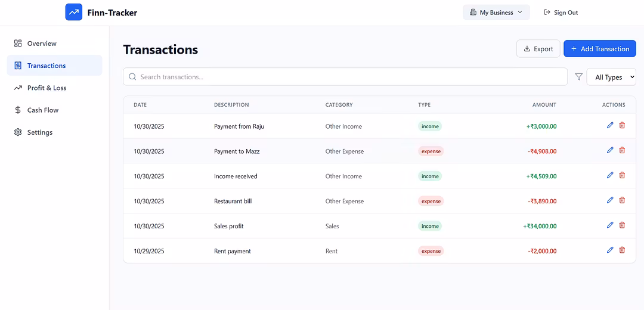Sign out of the account
This screenshot has height=310, width=644.
(561, 13)
